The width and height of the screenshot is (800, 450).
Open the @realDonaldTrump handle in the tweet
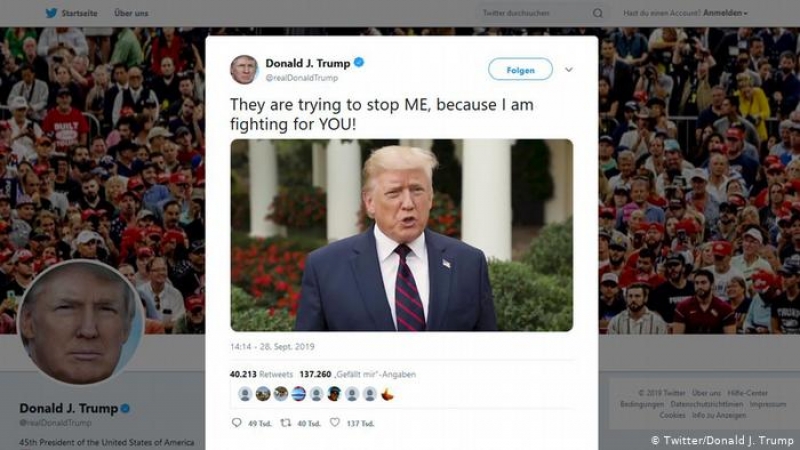point(302,78)
